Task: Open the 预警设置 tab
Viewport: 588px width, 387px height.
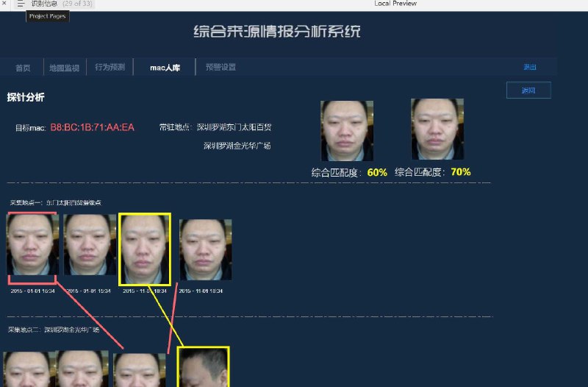Action: (220, 67)
